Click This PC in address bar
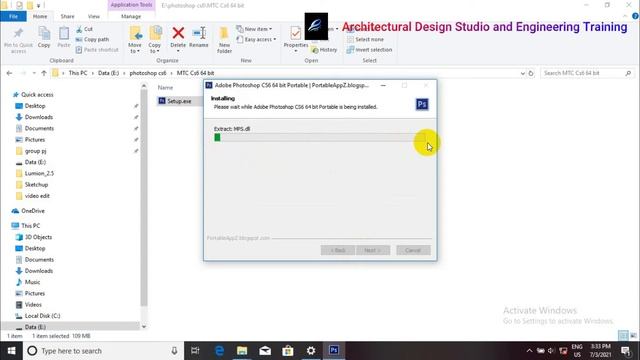 click(78, 73)
